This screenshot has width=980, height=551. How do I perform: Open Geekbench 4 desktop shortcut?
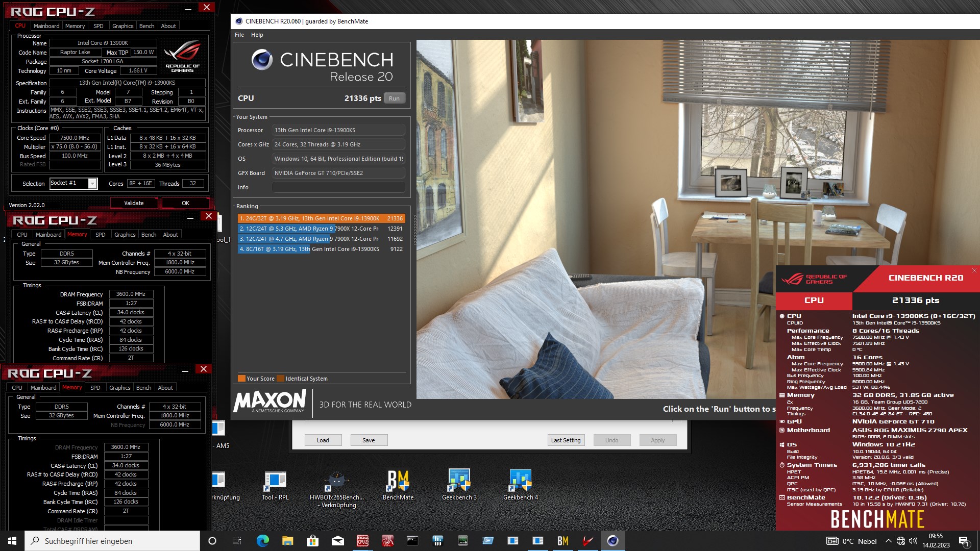coord(520,485)
